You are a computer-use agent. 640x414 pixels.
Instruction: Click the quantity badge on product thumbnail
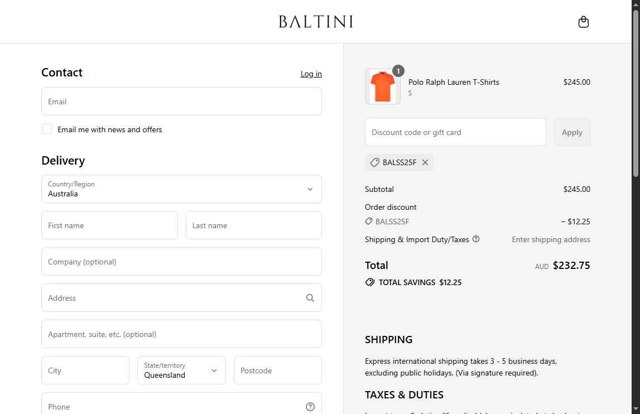coord(398,71)
